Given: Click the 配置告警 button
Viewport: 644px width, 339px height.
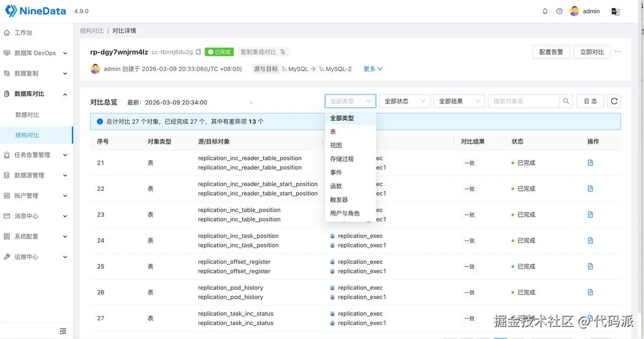Looking at the screenshot, I should click(x=551, y=52).
